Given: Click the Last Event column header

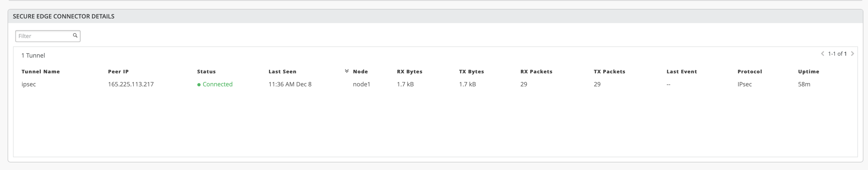Looking at the screenshot, I should pyautogui.click(x=681, y=71).
